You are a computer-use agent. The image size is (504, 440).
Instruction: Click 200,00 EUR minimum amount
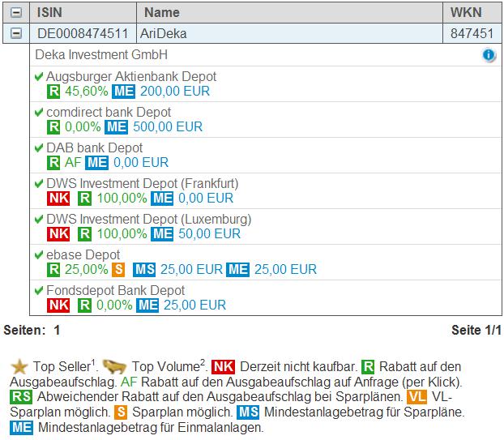pyautogui.click(x=175, y=92)
